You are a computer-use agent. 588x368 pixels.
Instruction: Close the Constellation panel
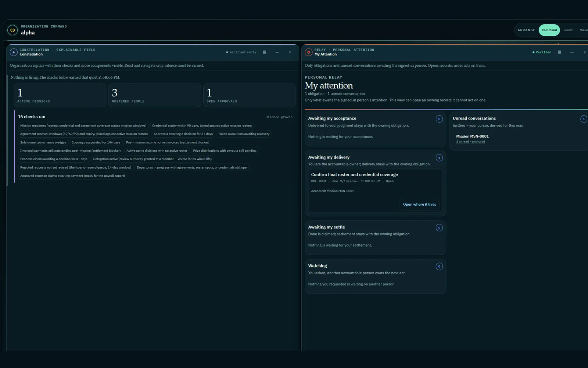coord(290,52)
